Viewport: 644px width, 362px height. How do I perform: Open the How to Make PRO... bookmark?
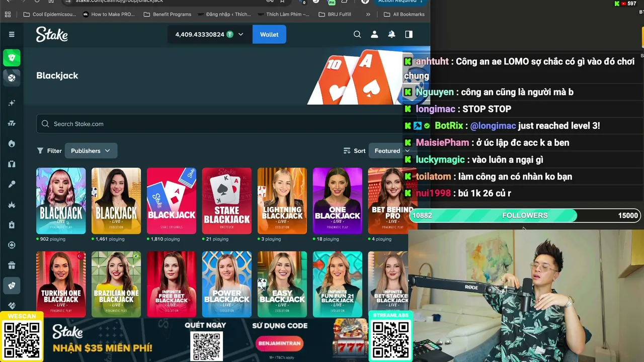point(109,14)
